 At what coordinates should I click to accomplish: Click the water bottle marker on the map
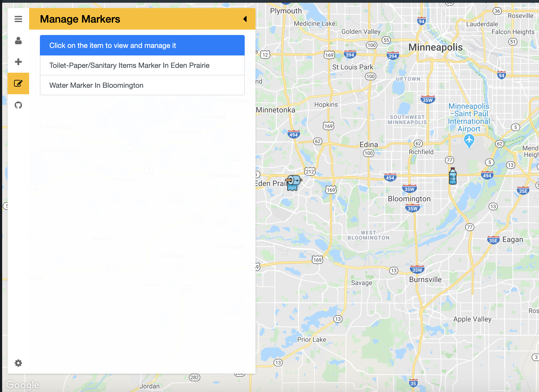pos(453,176)
